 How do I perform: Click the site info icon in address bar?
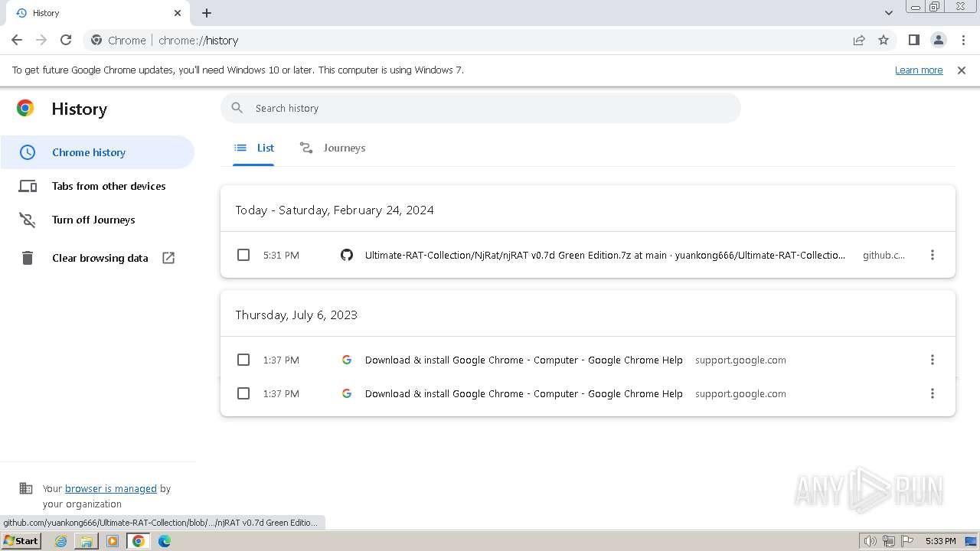coord(96,40)
